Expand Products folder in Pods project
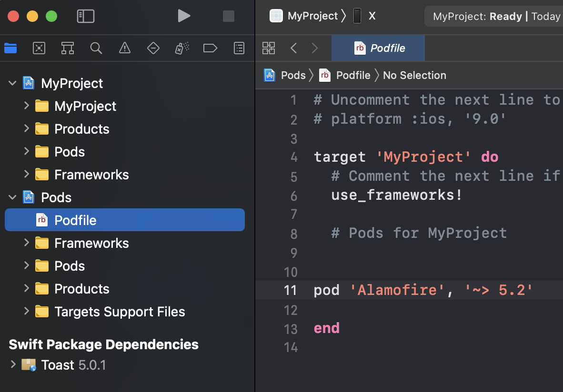 point(26,289)
